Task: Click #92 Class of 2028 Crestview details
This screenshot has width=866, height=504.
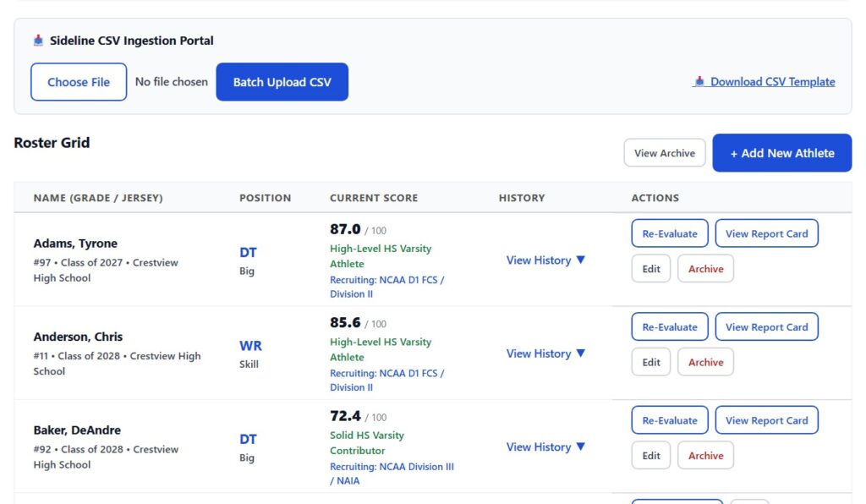Action: (x=106, y=457)
